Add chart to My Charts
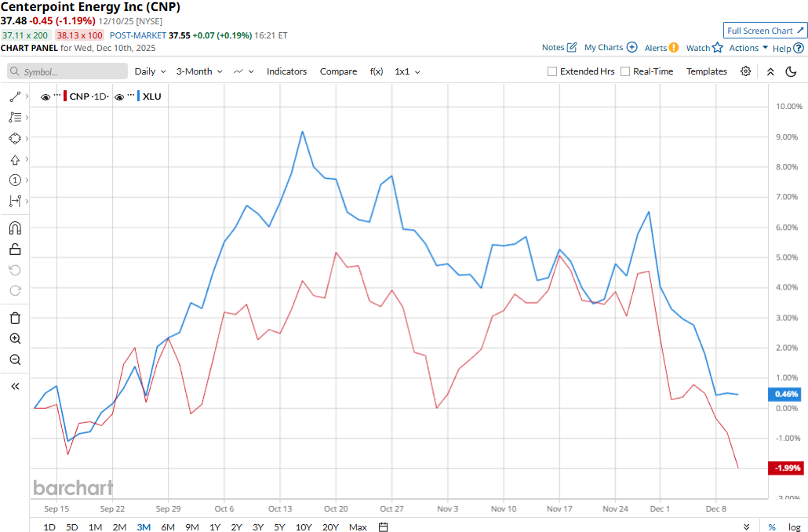The height and width of the screenshot is (532, 808). pos(631,47)
